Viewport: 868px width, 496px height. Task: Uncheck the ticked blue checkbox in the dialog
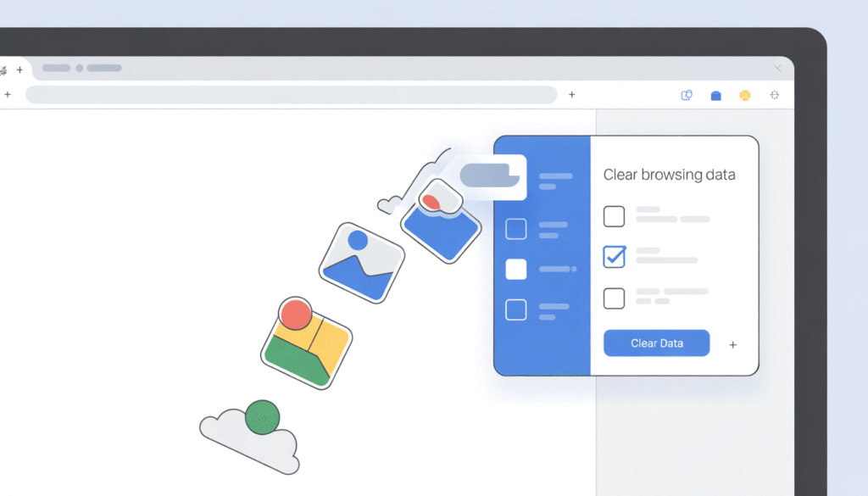coord(614,256)
